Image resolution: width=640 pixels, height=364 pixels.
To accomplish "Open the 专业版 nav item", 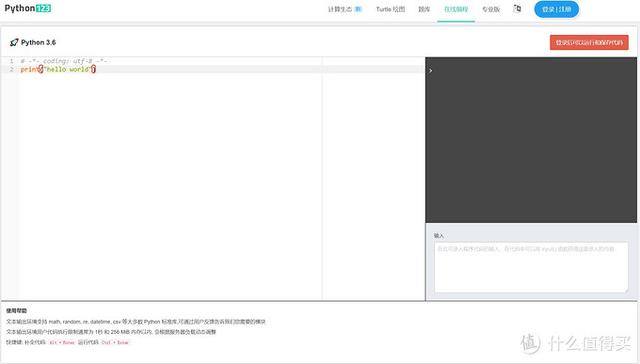I will tap(491, 9).
